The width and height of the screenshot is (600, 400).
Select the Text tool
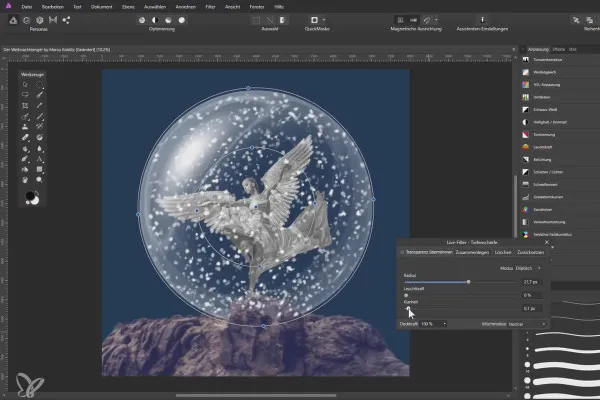39,159
